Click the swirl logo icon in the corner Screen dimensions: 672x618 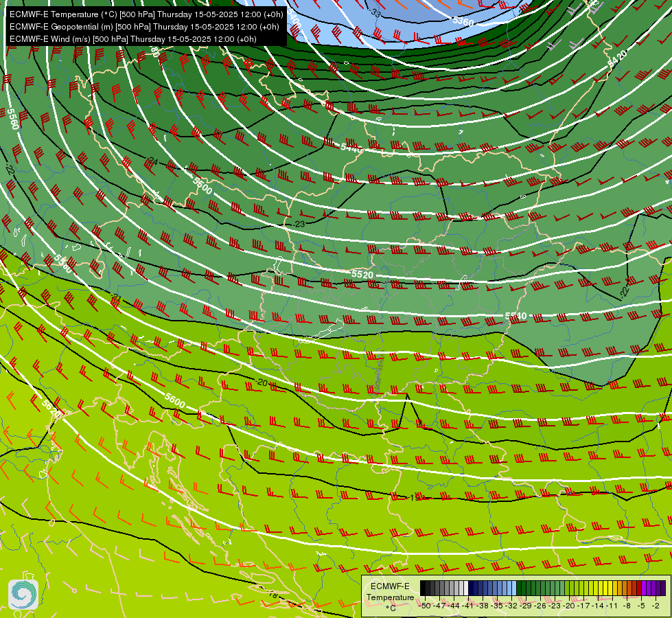(x=23, y=595)
